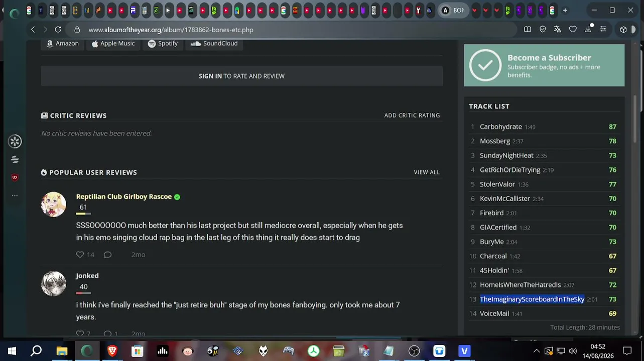Open the extensions cube icon
The height and width of the screenshot is (361, 644).
[x=623, y=30]
